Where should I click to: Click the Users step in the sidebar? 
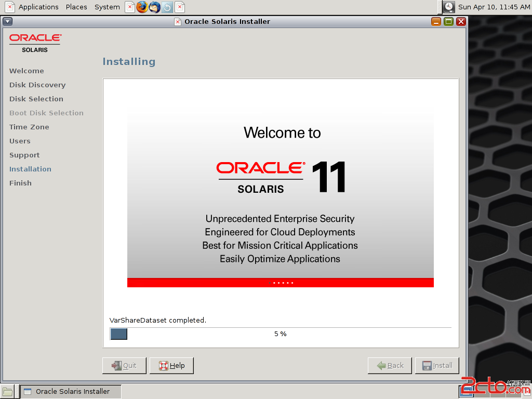click(x=20, y=141)
